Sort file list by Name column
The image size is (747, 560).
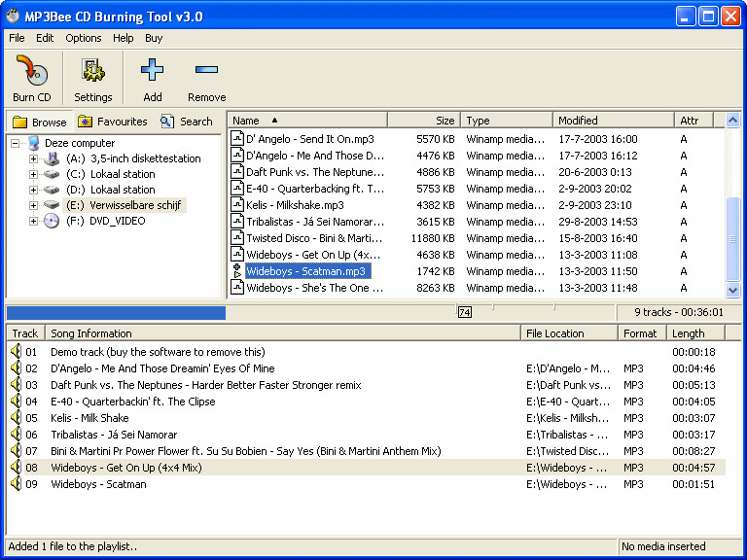(x=307, y=121)
